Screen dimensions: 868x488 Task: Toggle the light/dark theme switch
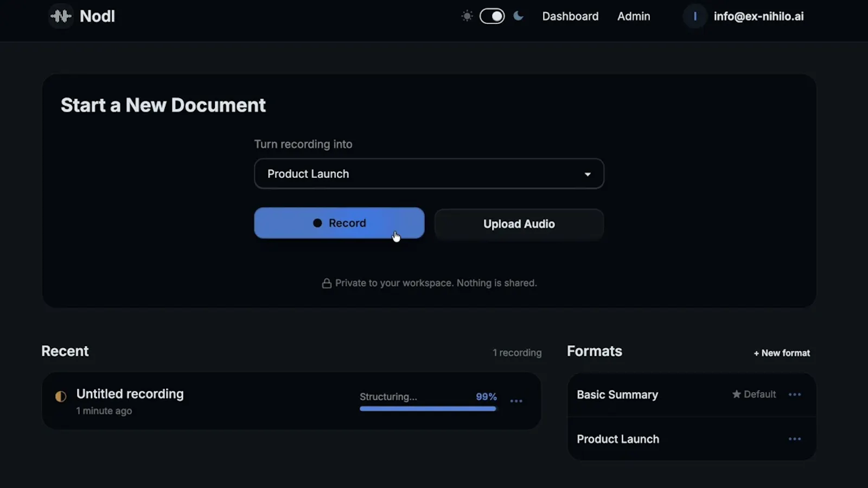tap(492, 16)
